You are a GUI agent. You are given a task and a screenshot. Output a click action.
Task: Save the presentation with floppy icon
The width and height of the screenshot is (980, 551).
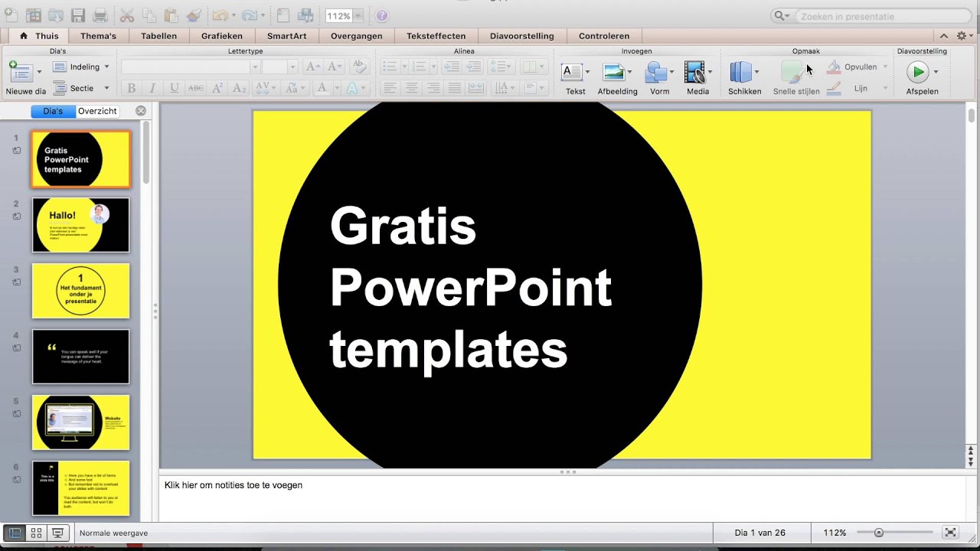point(77,15)
